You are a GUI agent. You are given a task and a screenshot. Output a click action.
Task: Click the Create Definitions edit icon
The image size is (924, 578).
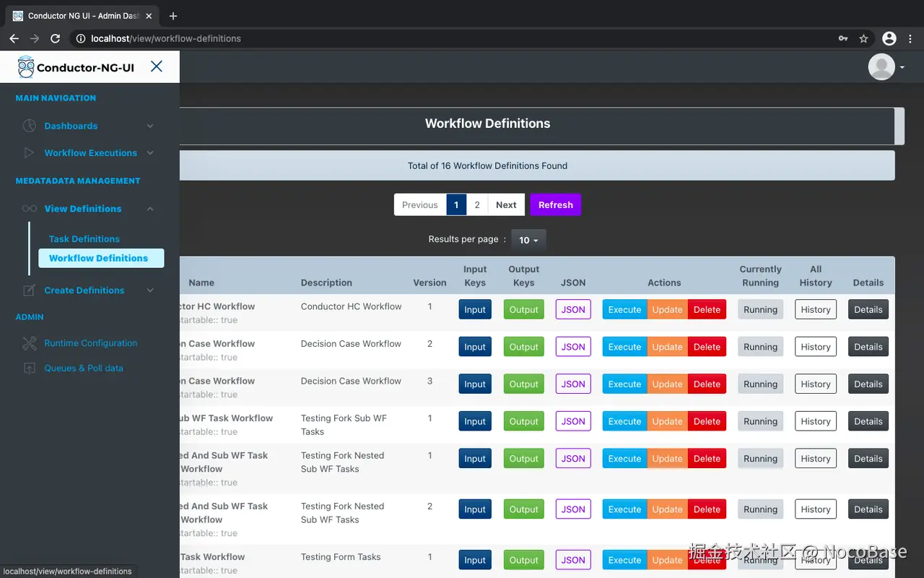[x=29, y=290]
